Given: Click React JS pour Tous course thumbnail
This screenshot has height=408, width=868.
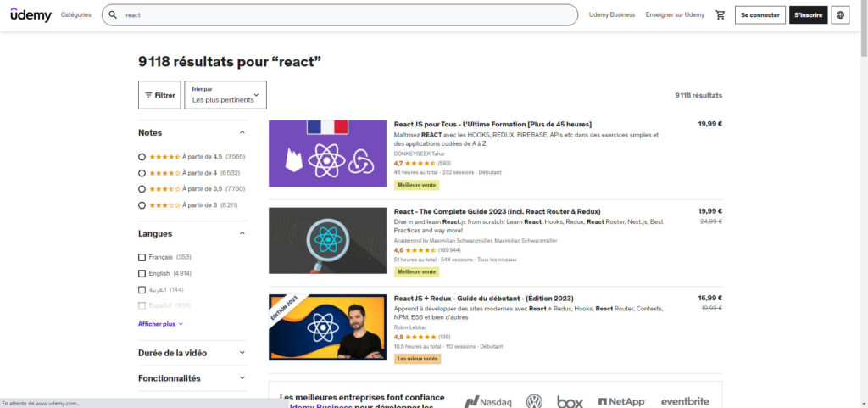Looking at the screenshot, I should click(328, 154).
